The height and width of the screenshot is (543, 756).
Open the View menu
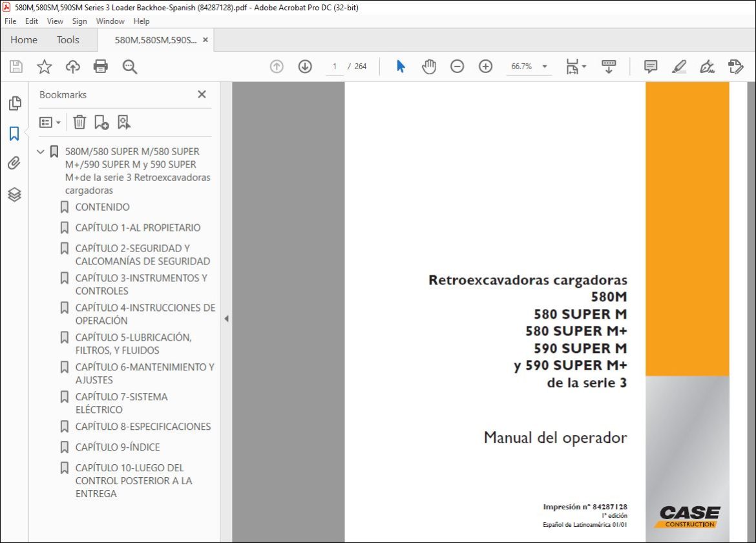pyautogui.click(x=55, y=21)
